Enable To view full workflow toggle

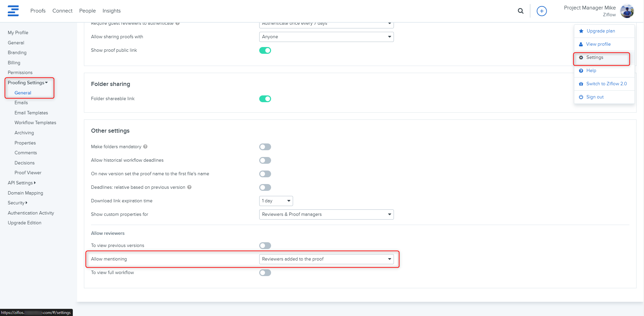click(x=265, y=273)
